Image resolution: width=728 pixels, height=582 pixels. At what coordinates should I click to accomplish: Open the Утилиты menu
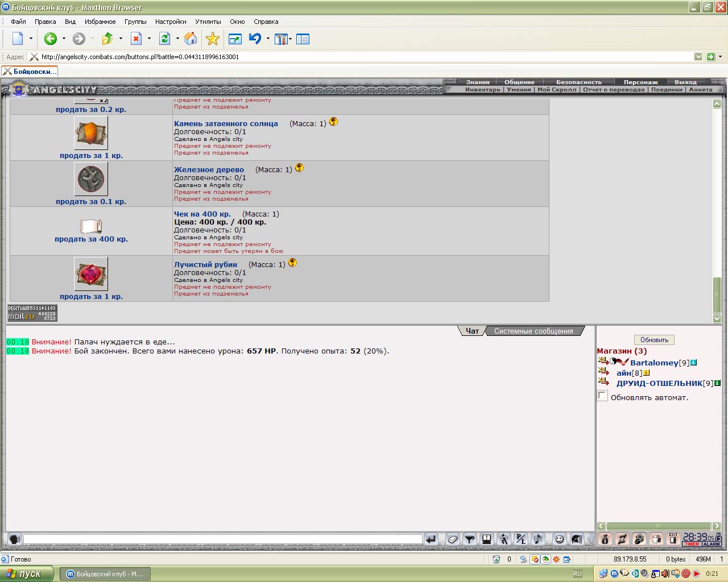tap(208, 22)
